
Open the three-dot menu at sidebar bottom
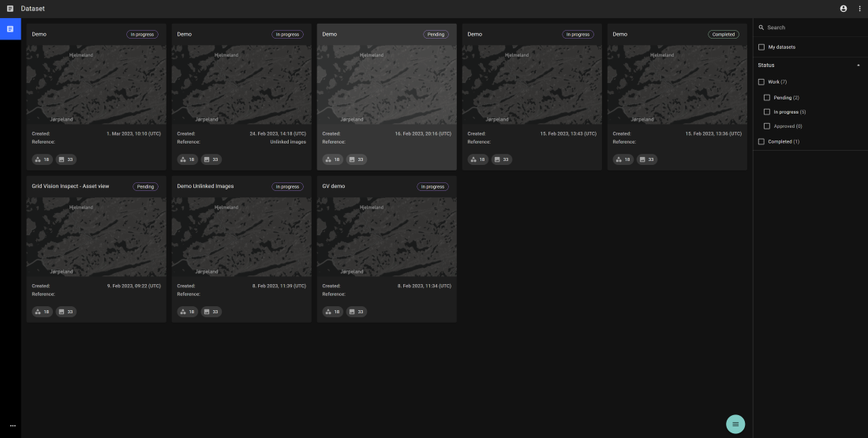pyautogui.click(x=13, y=425)
